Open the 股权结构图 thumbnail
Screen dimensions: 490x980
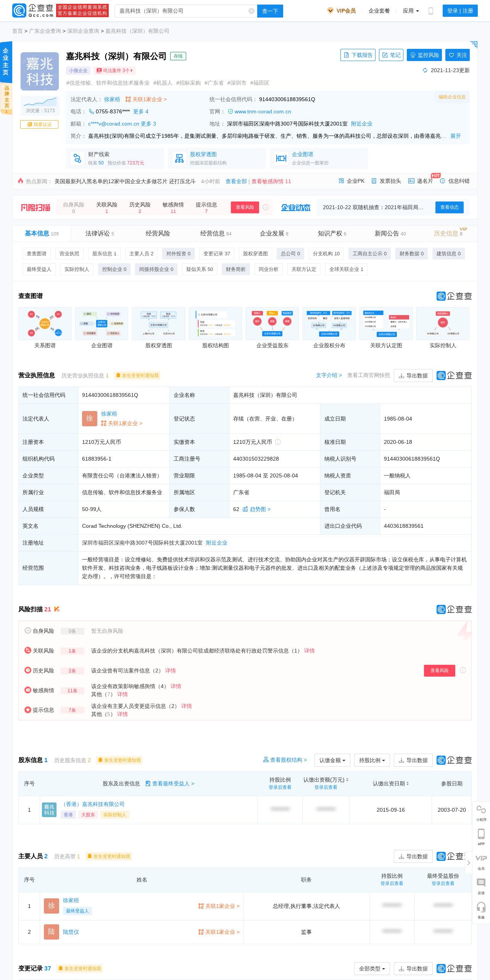216,324
